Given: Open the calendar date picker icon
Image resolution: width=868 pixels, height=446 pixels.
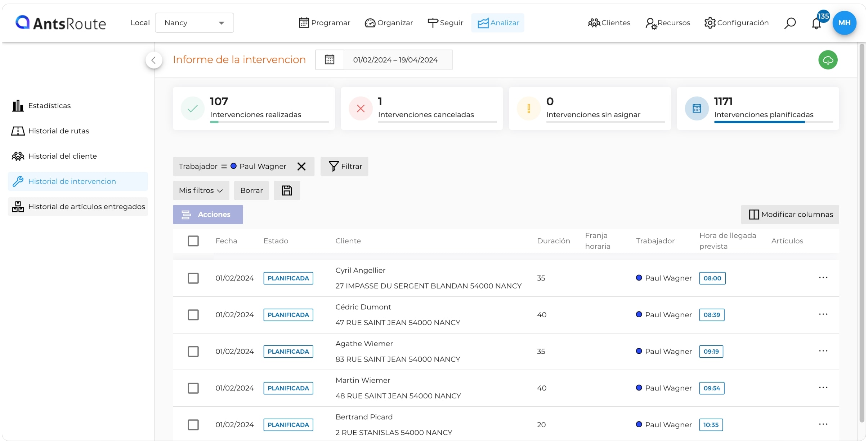Looking at the screenshot, I should point(329,59).
